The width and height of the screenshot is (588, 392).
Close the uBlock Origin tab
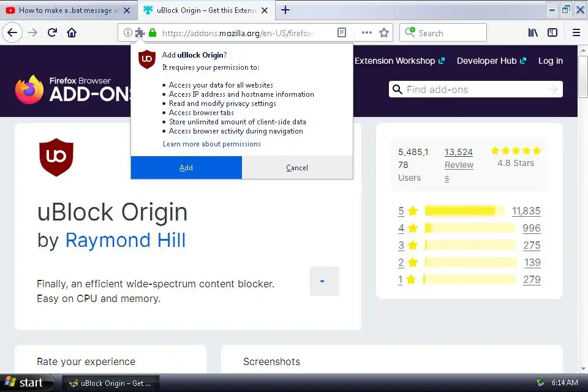tap(265, 10)
